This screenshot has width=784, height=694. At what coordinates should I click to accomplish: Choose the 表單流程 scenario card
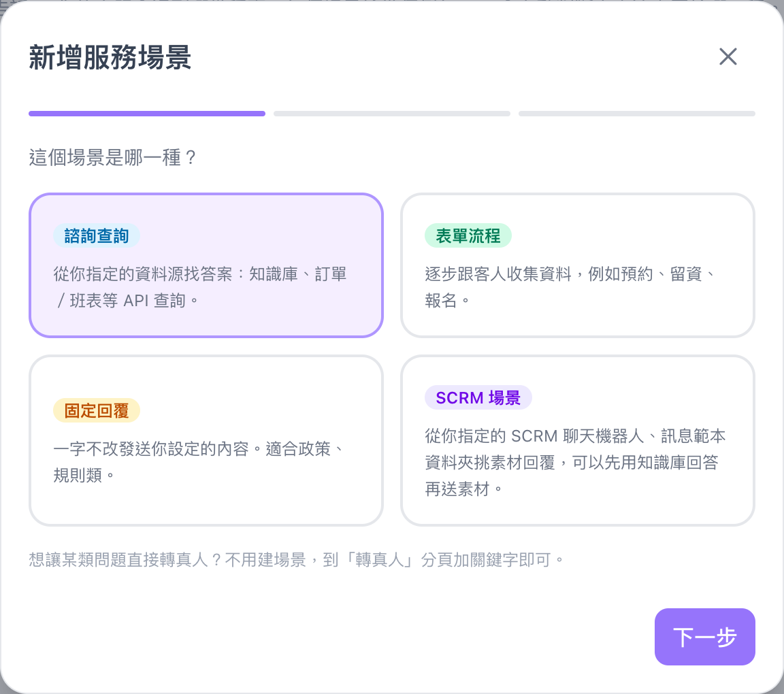(578, 265)
